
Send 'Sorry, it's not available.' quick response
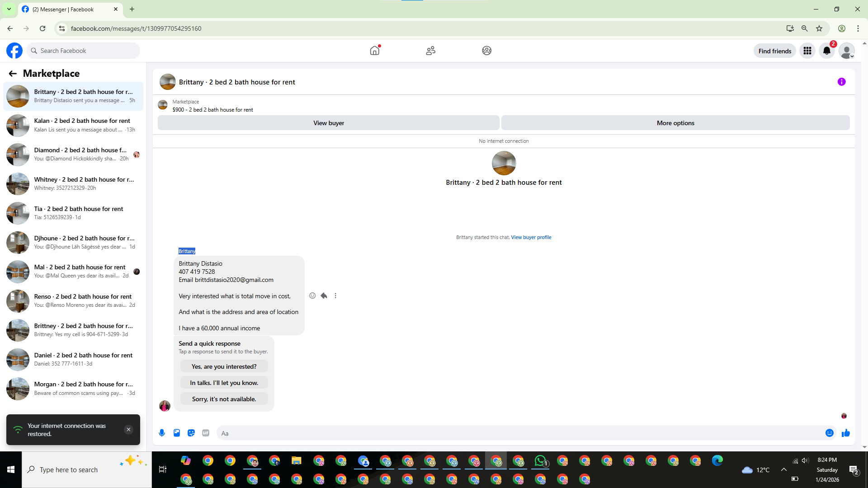point(224,399)
